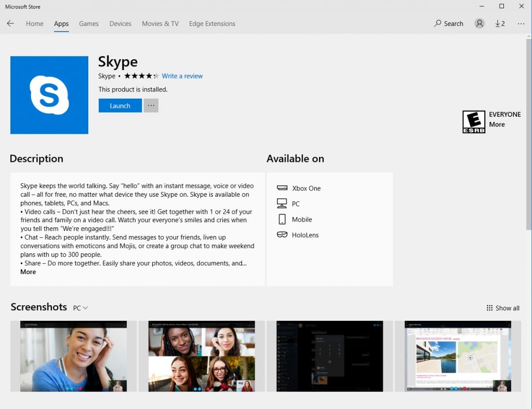
Task: Expand the PC screenshots platform dropdown
Action: 81,308
